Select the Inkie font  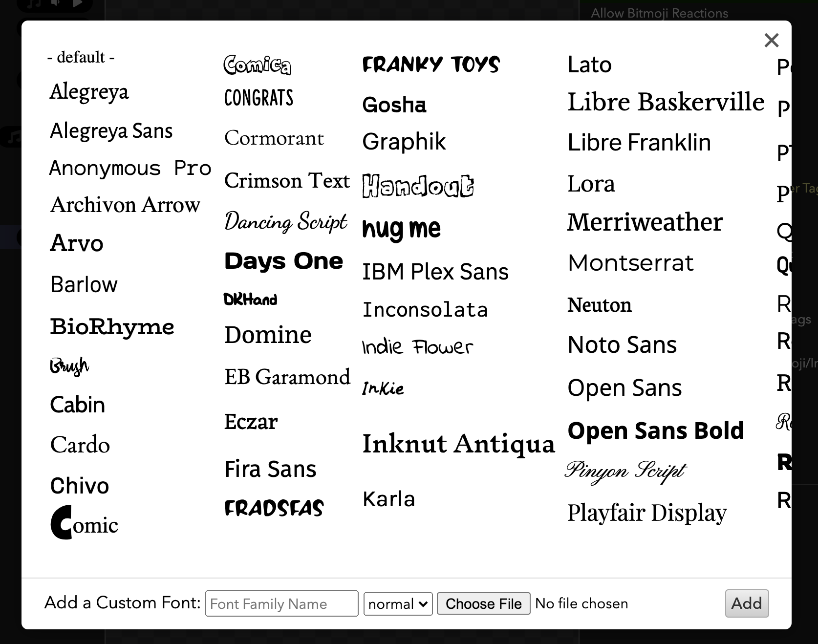pyautogui.click(x=383, y=388)
